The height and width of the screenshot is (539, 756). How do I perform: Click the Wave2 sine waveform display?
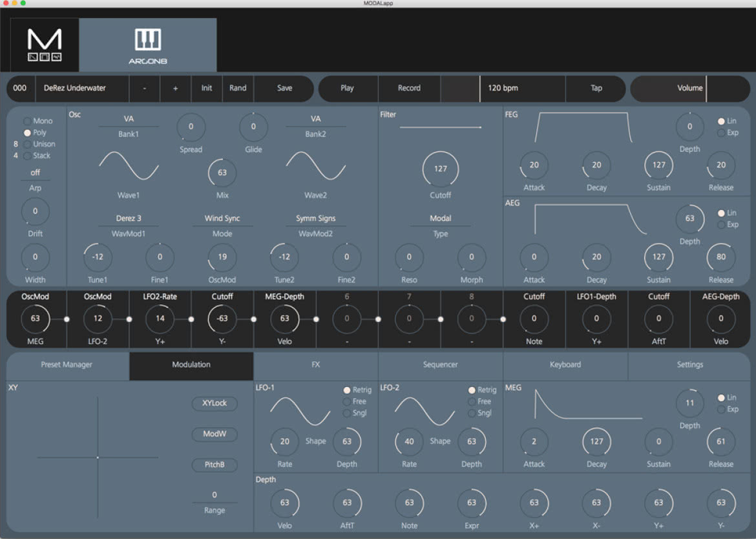coord(316,166)
